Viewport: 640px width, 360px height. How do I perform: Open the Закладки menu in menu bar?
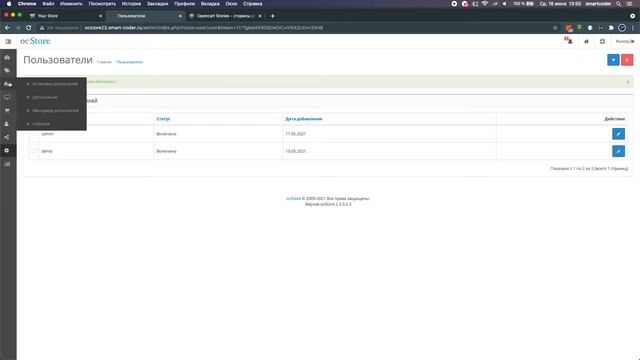[x=158, y=4]
